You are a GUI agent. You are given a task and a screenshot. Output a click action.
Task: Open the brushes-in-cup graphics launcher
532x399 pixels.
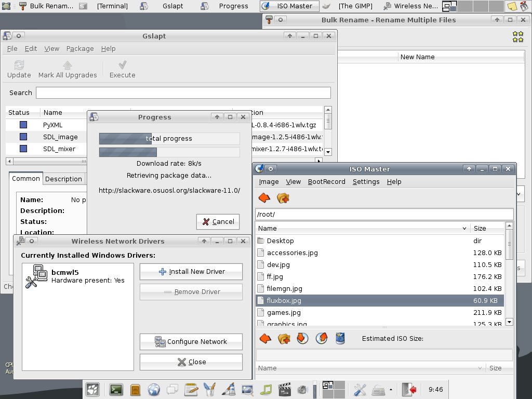(210, 390)
